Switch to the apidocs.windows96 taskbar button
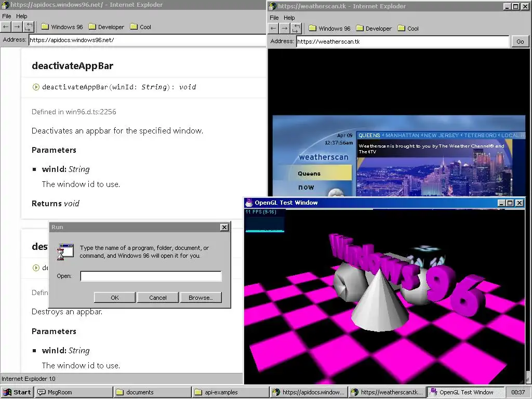Viewport: 532px width, 399px height. (309, 392)
